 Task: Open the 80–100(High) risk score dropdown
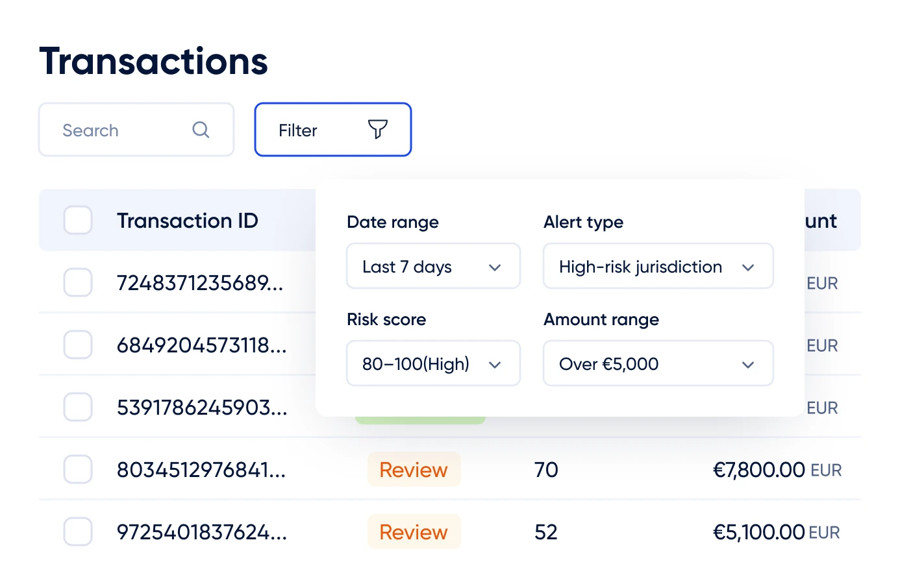433,363
